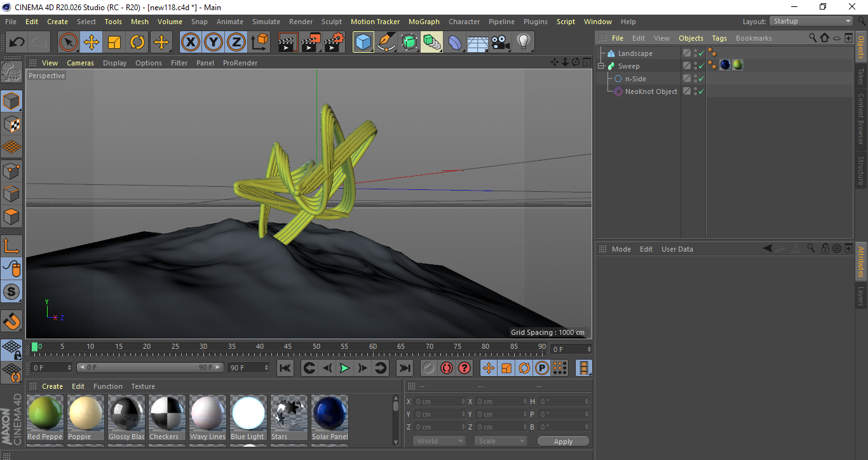
Task: Click the Floor environment icon
Action: (477, 43)
